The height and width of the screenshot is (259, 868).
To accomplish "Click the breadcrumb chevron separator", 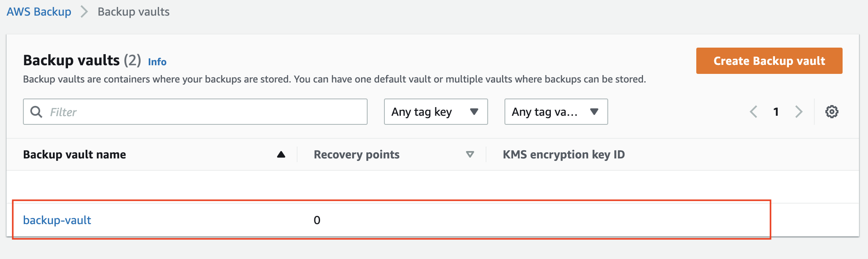I will [x=84, y=11].
